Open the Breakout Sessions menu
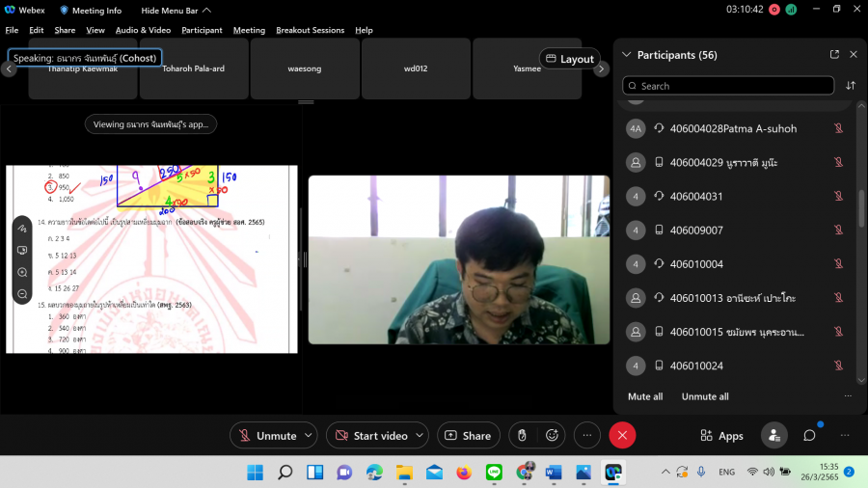 click(310, 30)
